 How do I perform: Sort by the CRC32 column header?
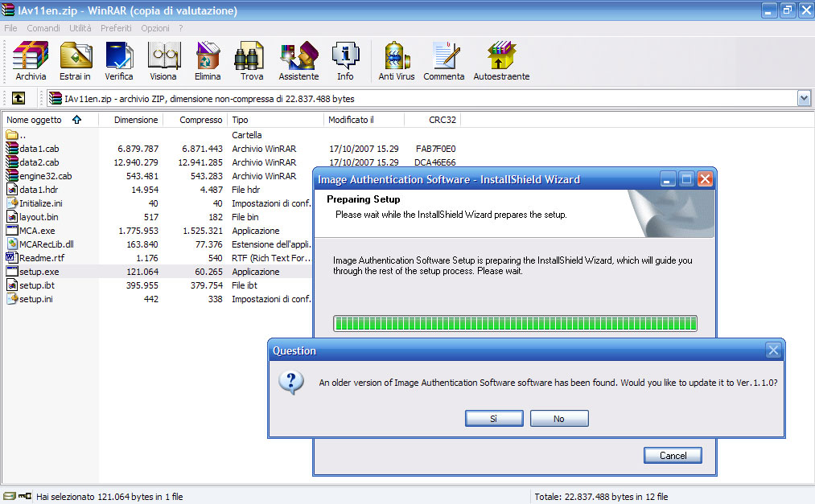[x=433, y=120]
